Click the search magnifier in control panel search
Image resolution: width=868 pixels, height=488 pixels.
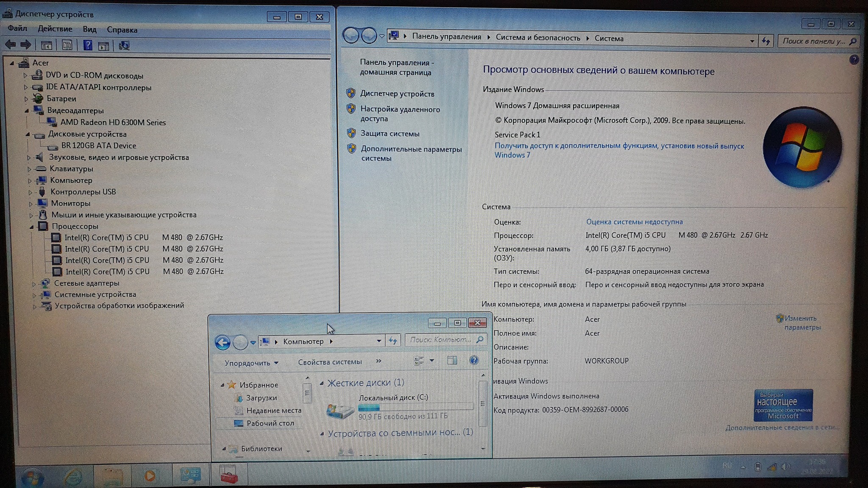tap(853, 41)
